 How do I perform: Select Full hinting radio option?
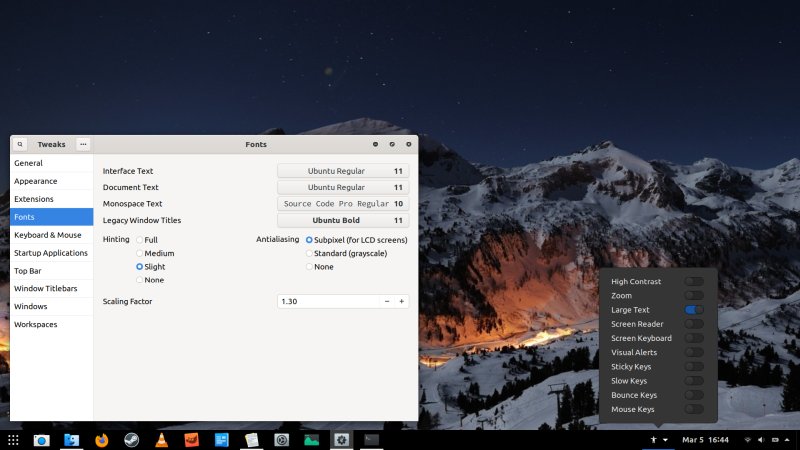click(x=140, y=240)
